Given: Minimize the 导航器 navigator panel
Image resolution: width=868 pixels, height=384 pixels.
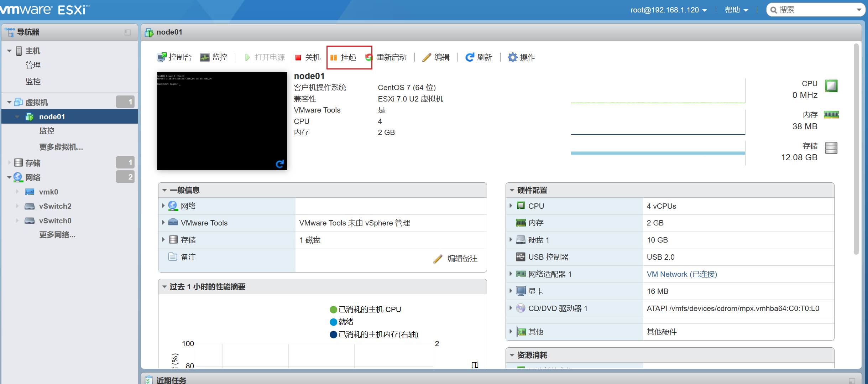Looking at the screenshot, I should (x=128, y=32).
